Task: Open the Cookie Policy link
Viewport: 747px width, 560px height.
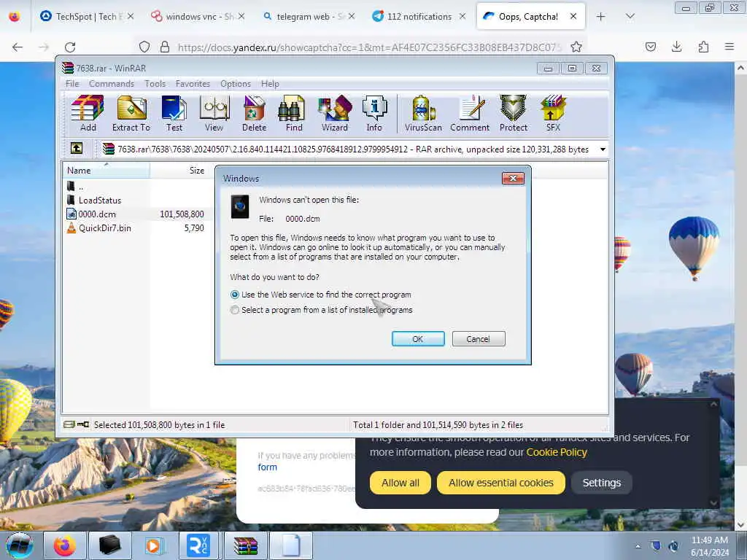Action: pos(557,452)
